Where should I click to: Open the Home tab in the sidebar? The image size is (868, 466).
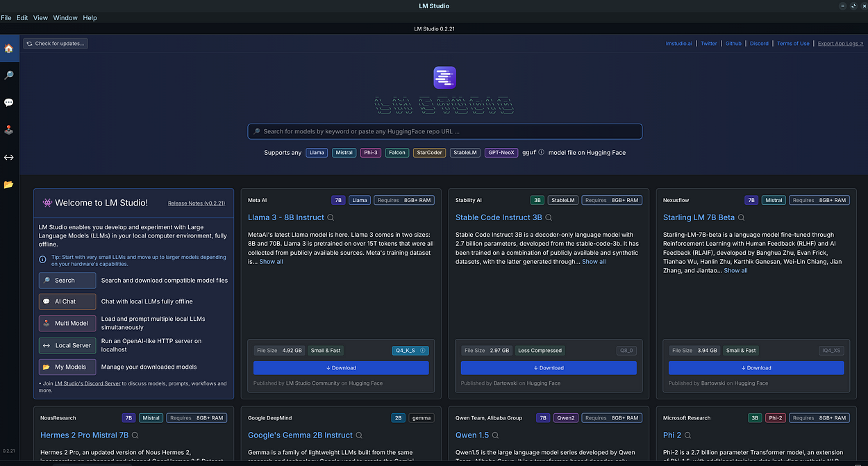point(8,49)
